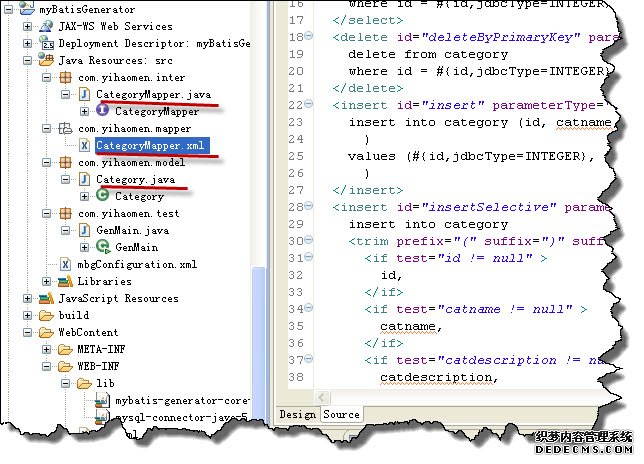Click the Category class green icon
The width and height of the screenshot is (644, 464).
point(102,197)
